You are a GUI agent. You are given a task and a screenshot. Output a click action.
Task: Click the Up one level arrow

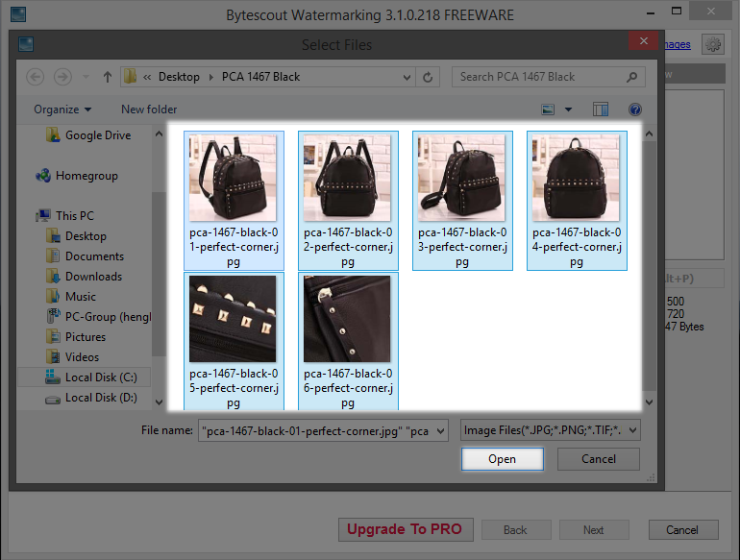[x=107, y=77]
